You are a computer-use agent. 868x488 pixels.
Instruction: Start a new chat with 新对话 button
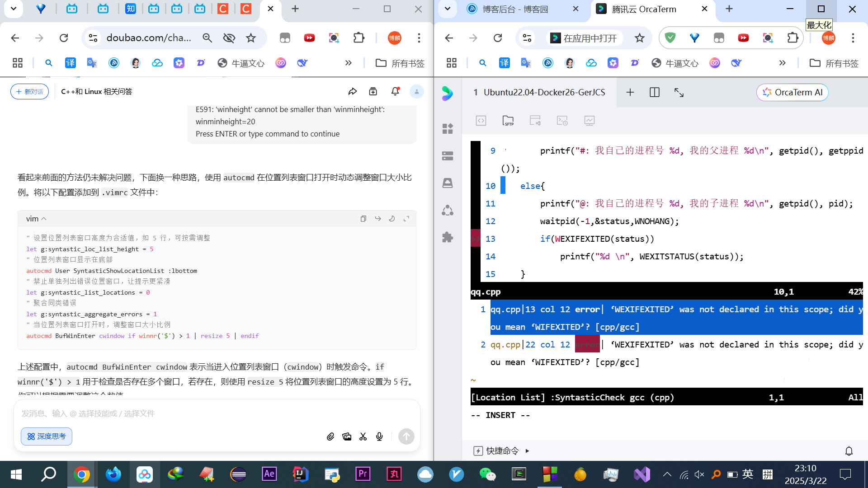[29, 92]
